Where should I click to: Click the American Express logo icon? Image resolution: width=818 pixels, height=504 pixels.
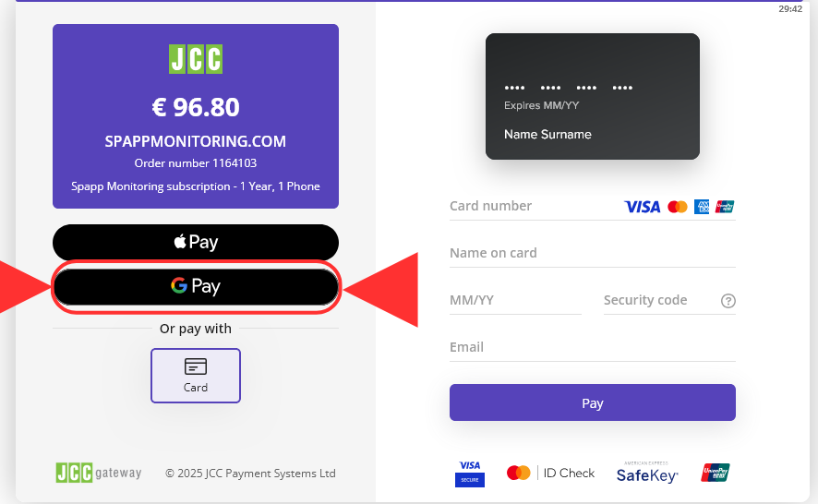[702, 207]
